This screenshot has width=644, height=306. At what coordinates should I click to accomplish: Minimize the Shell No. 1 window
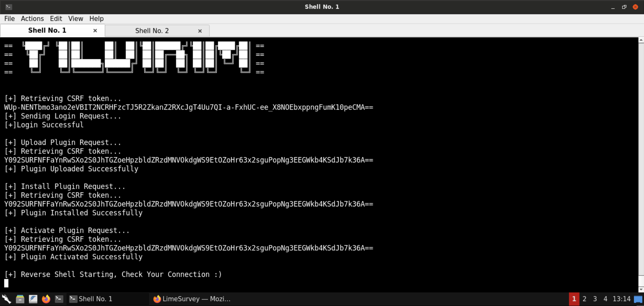pos(613,7)
